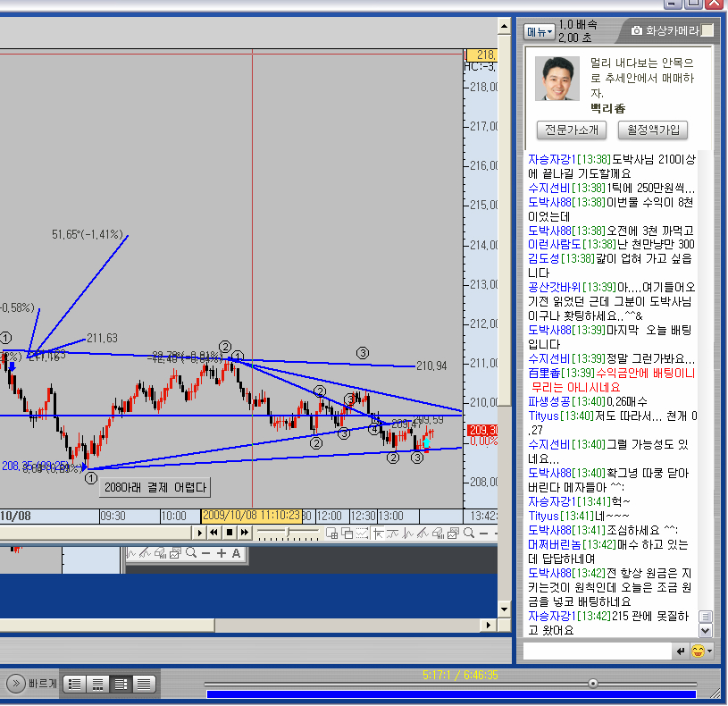
Task: Click in the chat message input field
Action: tap(597, 651)
